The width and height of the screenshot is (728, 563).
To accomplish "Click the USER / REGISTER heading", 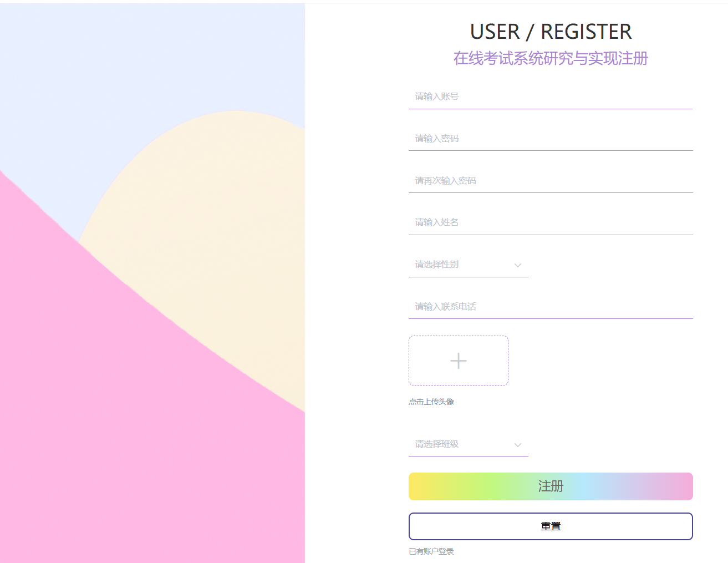I will [551, 32].
